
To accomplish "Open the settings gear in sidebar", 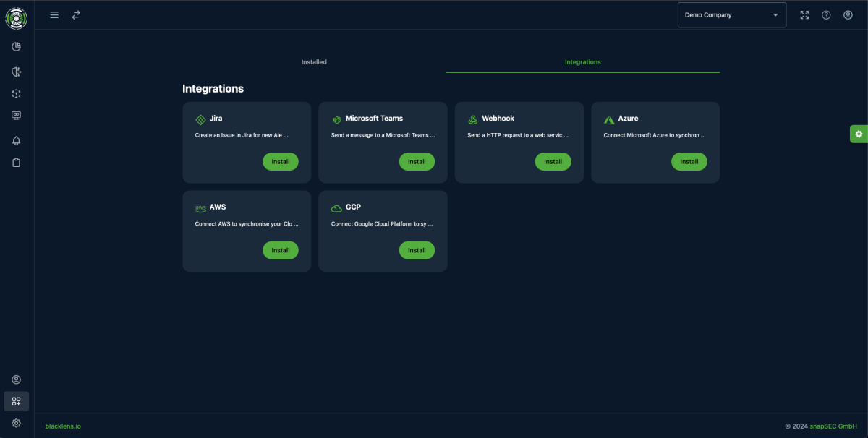I will pyautogui.click(x=17, y=424).
